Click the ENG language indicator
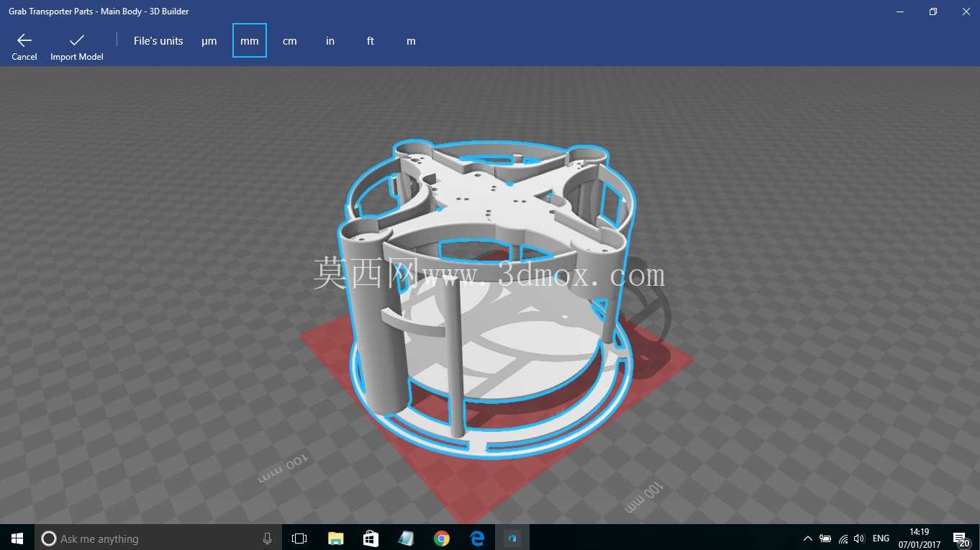This screenshot has width=980, height=550. pos(881,538)
